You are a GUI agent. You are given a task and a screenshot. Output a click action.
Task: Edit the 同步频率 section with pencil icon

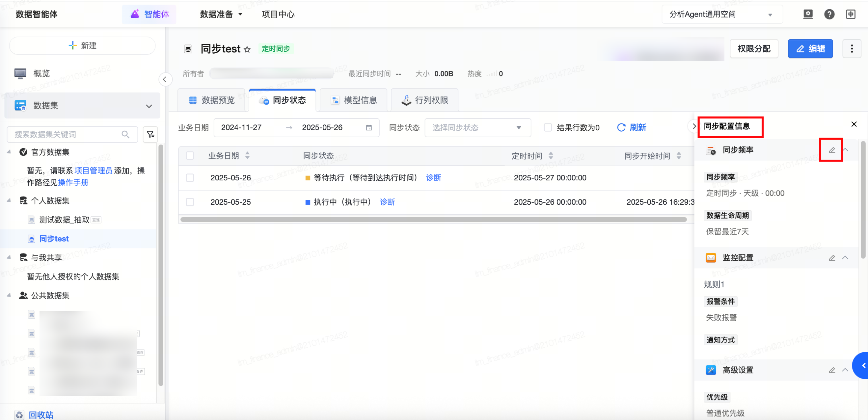[x=831, y=150]
